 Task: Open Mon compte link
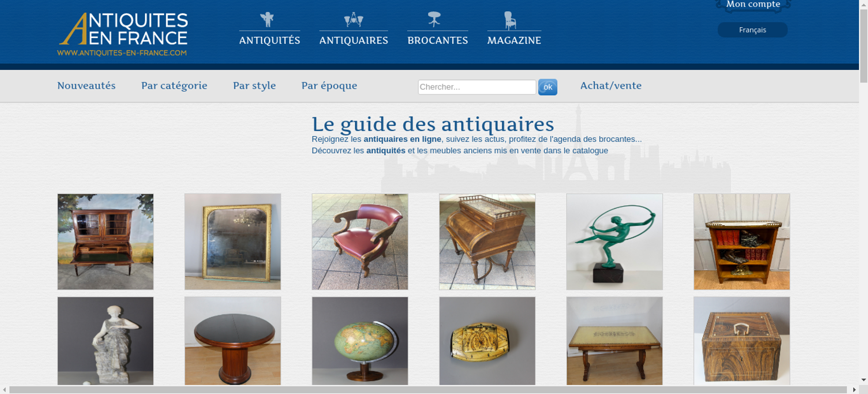pos(753,4)
